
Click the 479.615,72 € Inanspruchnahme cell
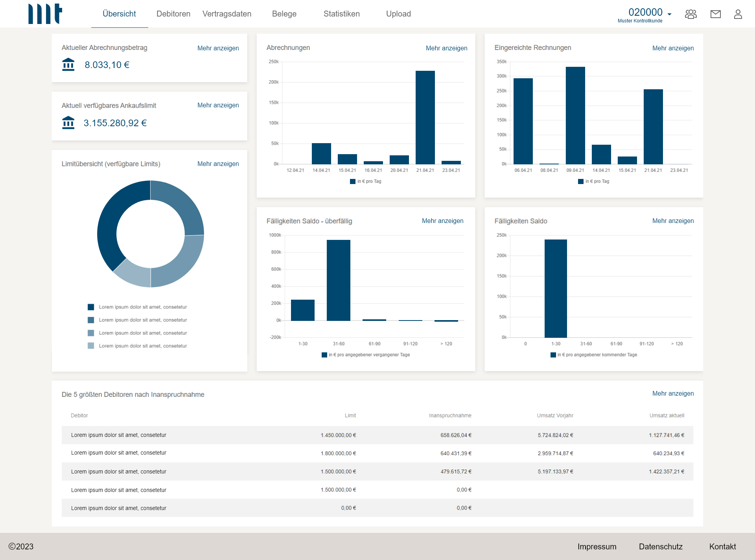pyautogui.click(x=456, y=472)
